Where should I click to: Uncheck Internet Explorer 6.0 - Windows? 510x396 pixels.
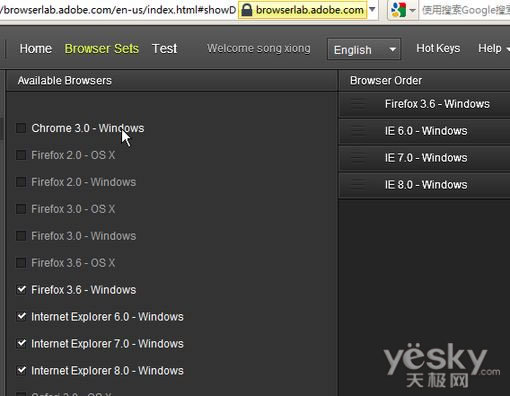(21, 316)
